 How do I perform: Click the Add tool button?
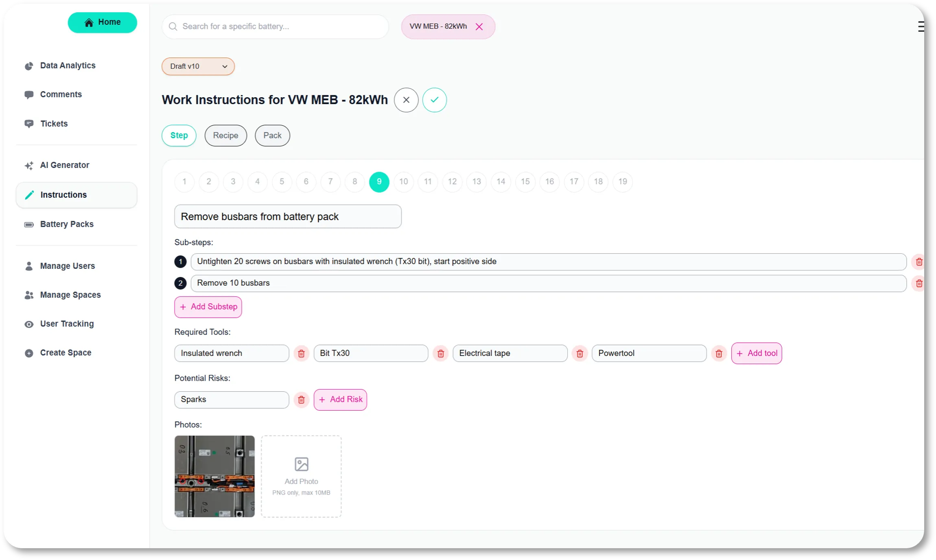(x=757, y=353)
